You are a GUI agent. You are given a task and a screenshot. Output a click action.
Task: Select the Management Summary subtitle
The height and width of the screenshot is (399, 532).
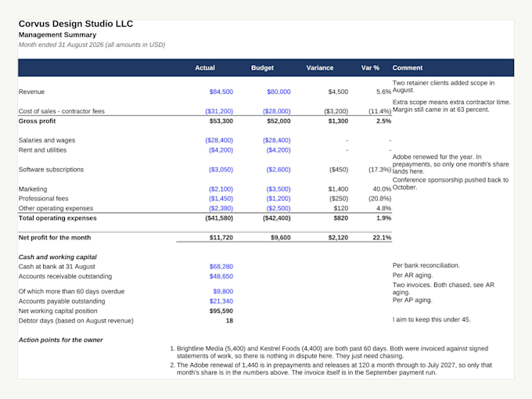[57, 34]
